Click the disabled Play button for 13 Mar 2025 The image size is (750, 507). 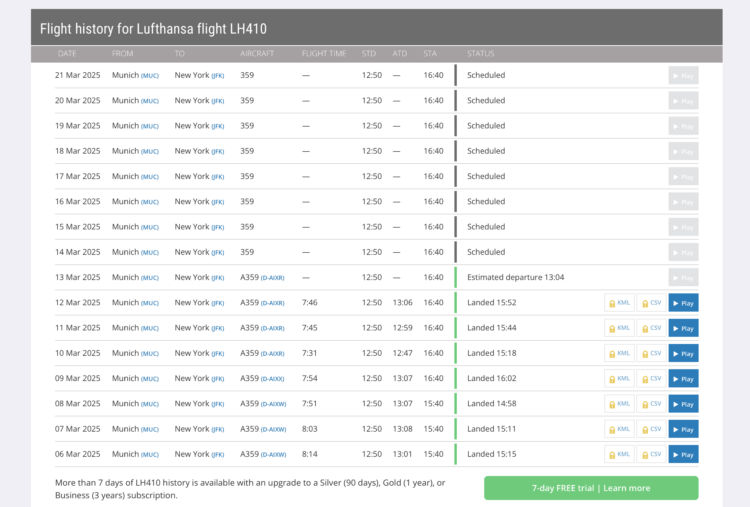683,277
